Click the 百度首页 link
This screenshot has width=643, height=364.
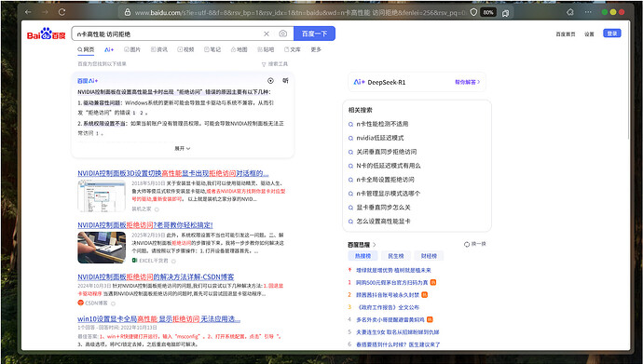click(566, 34)
